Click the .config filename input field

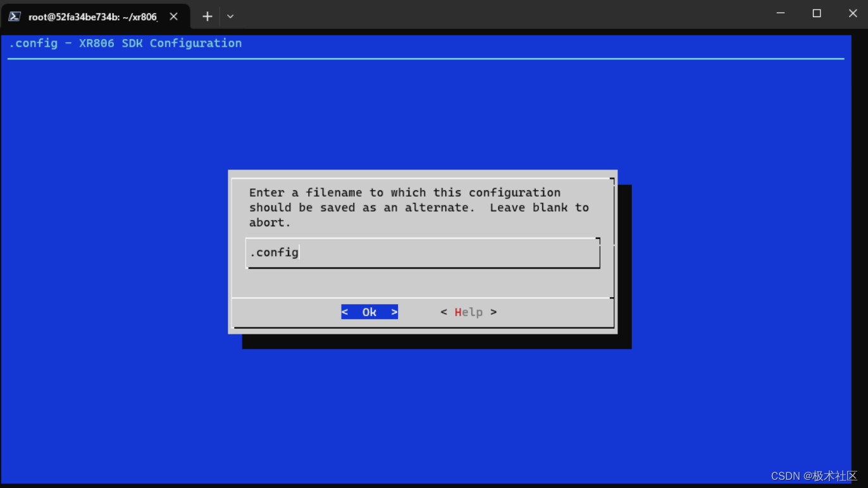[423, 253]
